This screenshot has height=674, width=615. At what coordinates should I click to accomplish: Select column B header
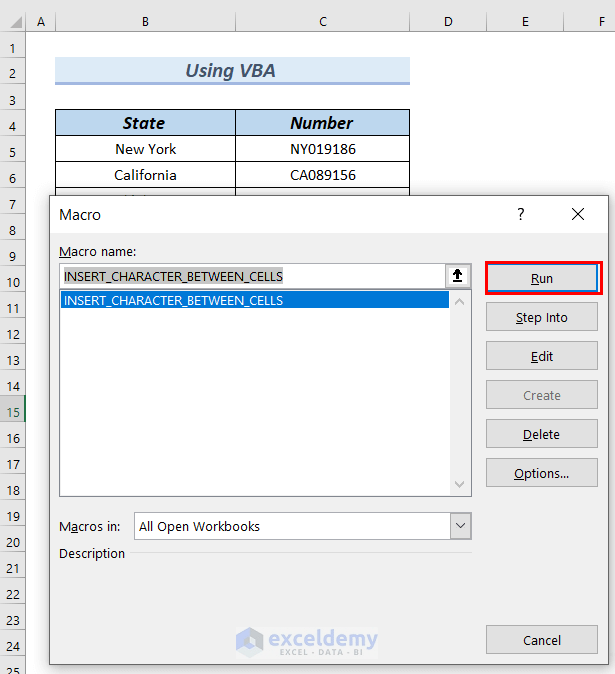(x=145, y=21)
